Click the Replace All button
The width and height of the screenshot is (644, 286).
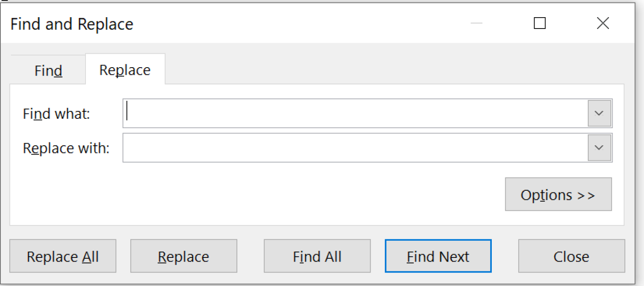[62, 256]
